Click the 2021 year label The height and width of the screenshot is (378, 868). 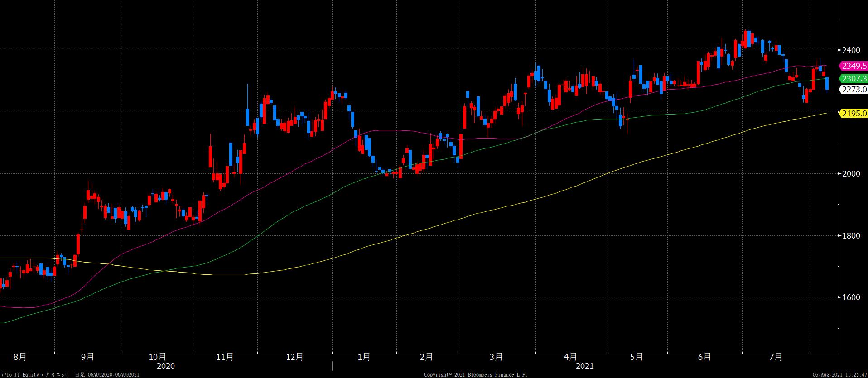(584, 366)
